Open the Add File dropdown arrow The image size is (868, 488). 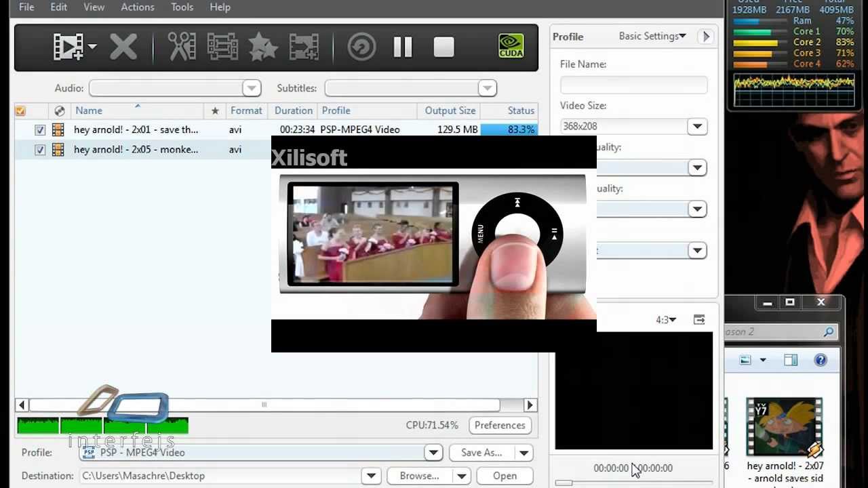click(x=92, y=47)
